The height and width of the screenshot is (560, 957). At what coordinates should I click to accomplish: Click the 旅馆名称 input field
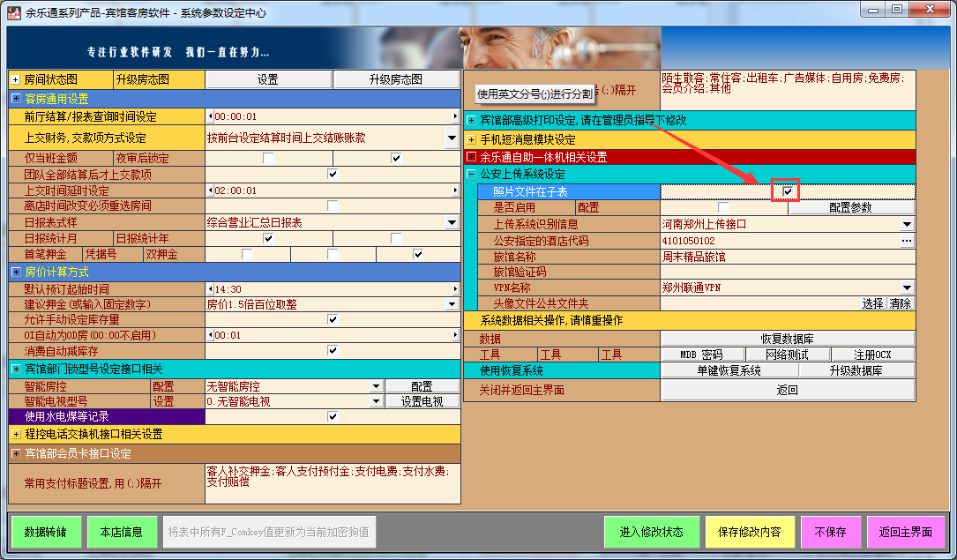[x=787, y=257]
